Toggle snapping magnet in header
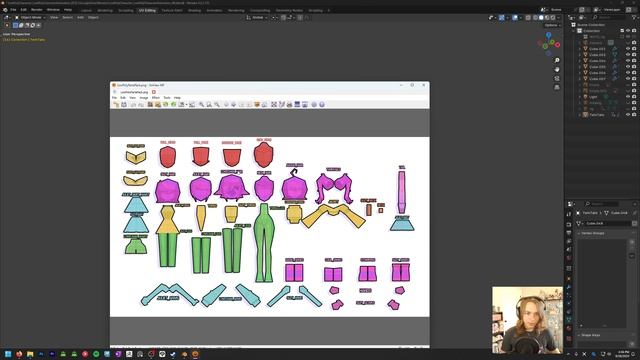This screenshot has width=640, height=360. [284, 18]
